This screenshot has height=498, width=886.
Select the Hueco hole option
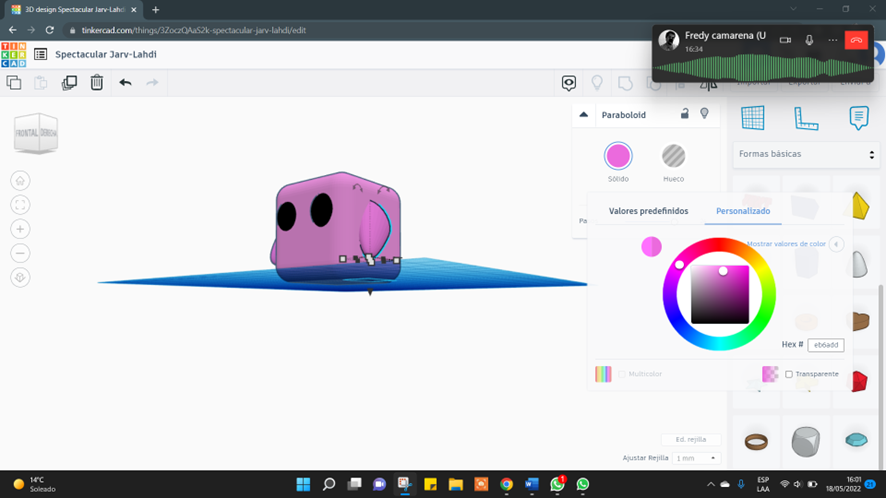(673, 156)
